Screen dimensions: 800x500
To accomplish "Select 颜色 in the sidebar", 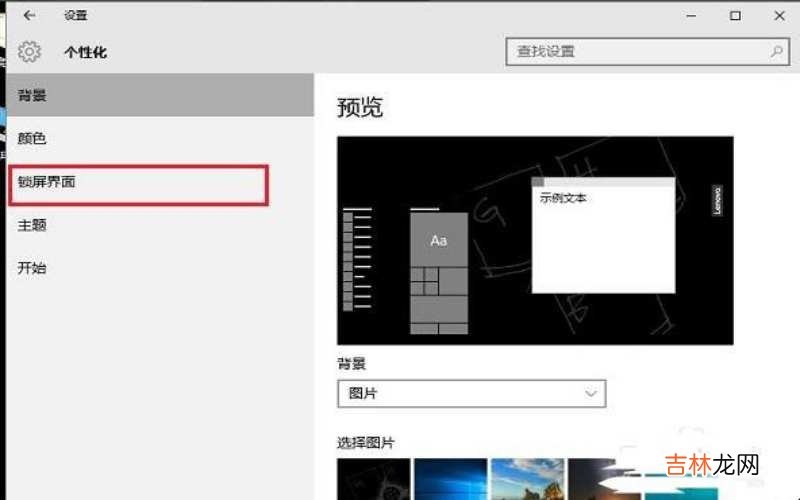I will tap(32, 139).
